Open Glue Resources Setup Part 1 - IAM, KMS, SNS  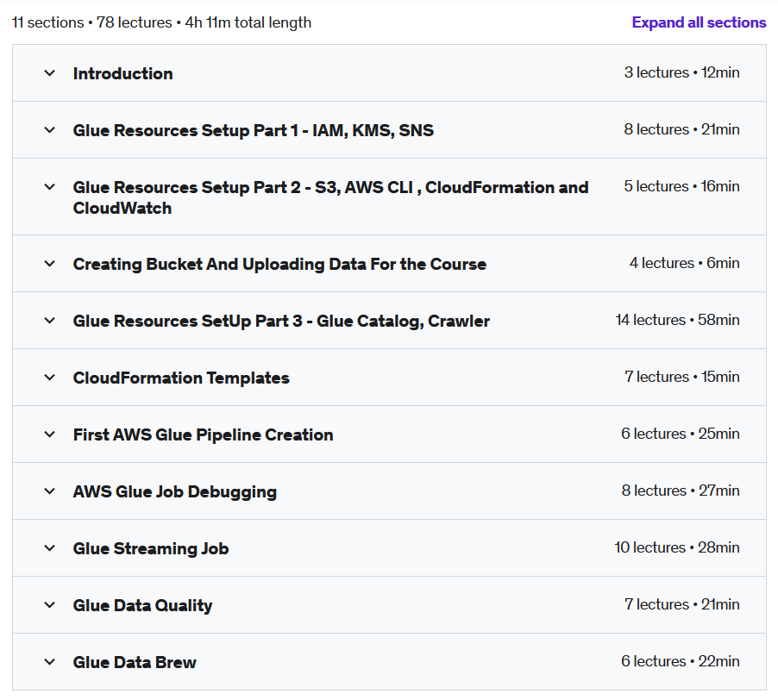253,130
